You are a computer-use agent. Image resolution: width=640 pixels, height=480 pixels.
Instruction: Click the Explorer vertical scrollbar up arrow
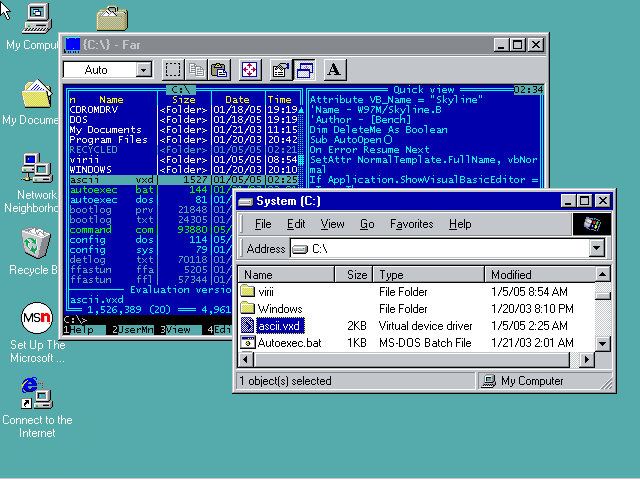pyautogui.click(x=602, y=274)
